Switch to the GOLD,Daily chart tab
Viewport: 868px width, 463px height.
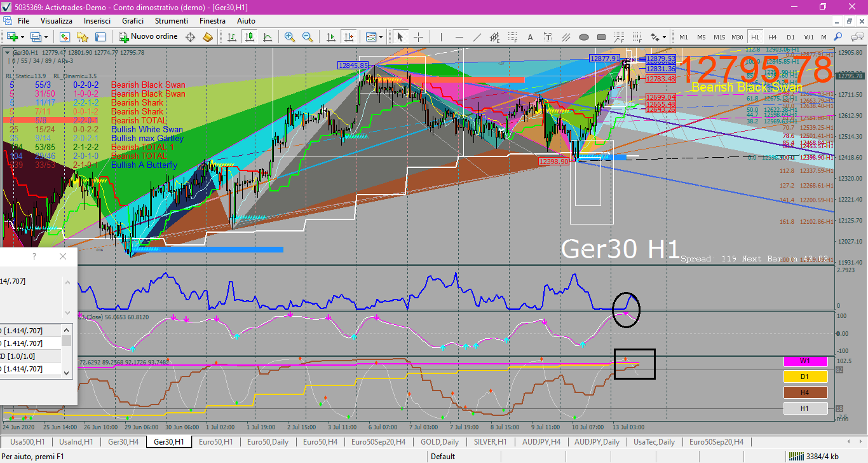pos(440,441)
